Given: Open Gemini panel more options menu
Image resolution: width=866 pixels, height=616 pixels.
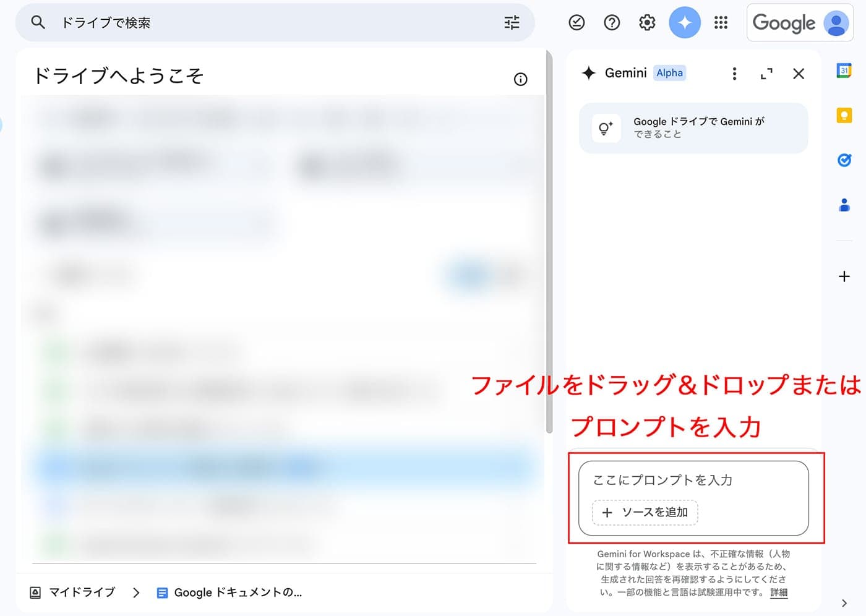Looking at the screenshot, I should coord(734,74).
